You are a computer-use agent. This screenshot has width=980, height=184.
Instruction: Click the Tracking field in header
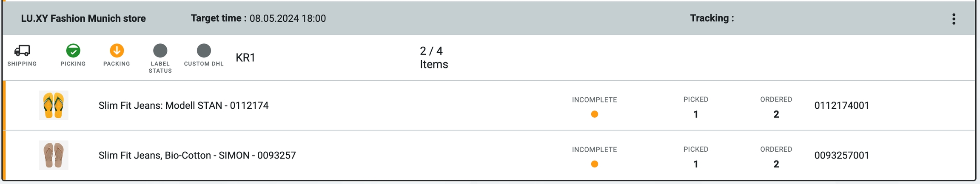(712, 18)
